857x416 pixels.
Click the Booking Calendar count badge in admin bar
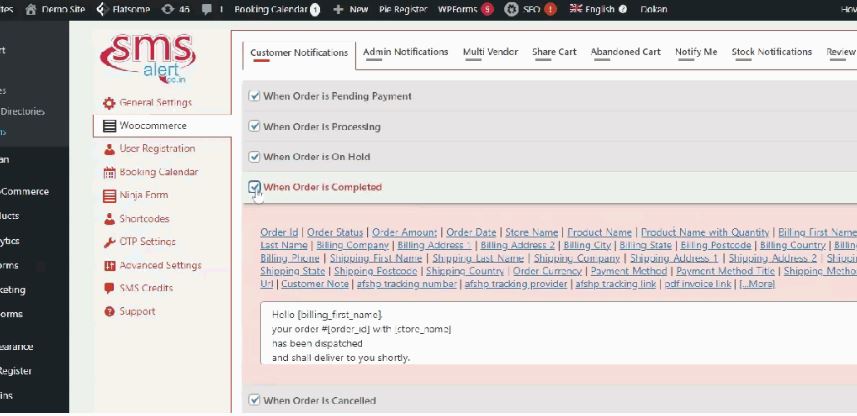tap(315, 9)
